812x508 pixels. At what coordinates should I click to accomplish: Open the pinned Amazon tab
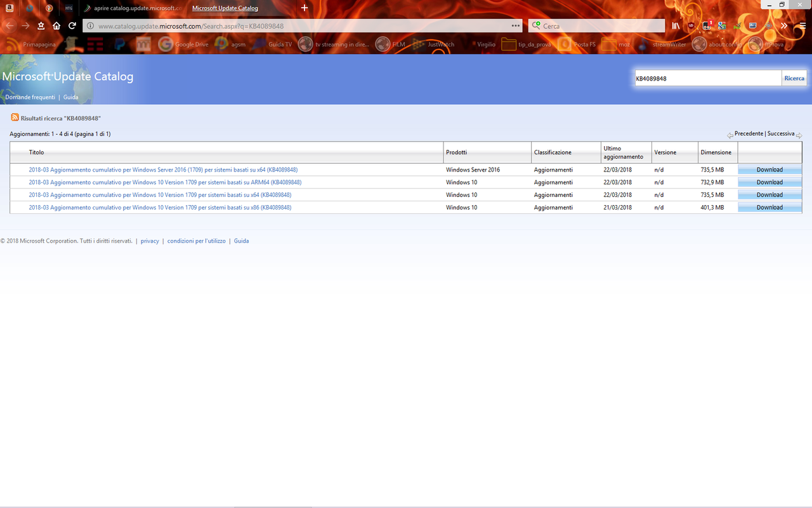pyautogui.click(x=10, y=8)
